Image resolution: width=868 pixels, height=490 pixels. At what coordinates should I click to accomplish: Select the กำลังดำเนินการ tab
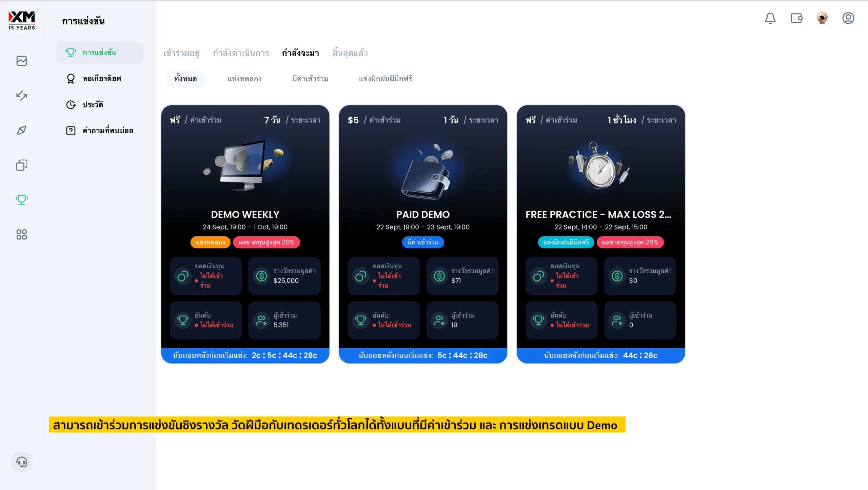click(241, 53)
